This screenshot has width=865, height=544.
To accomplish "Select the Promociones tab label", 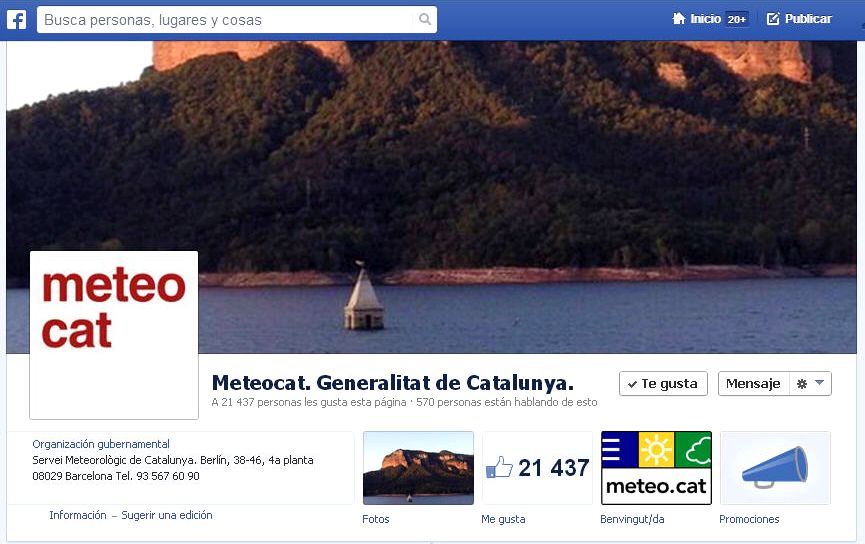I will tap(749, 519).
